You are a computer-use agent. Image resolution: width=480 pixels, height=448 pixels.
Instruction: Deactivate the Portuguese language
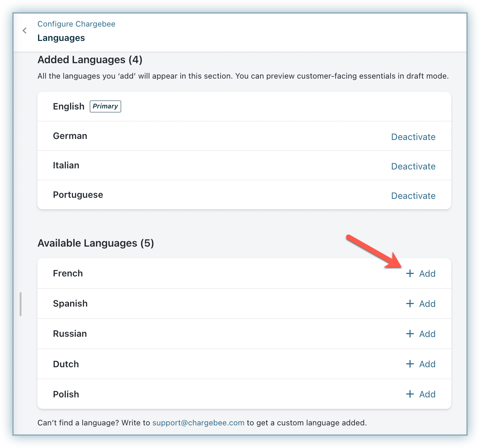click(413, 196)
